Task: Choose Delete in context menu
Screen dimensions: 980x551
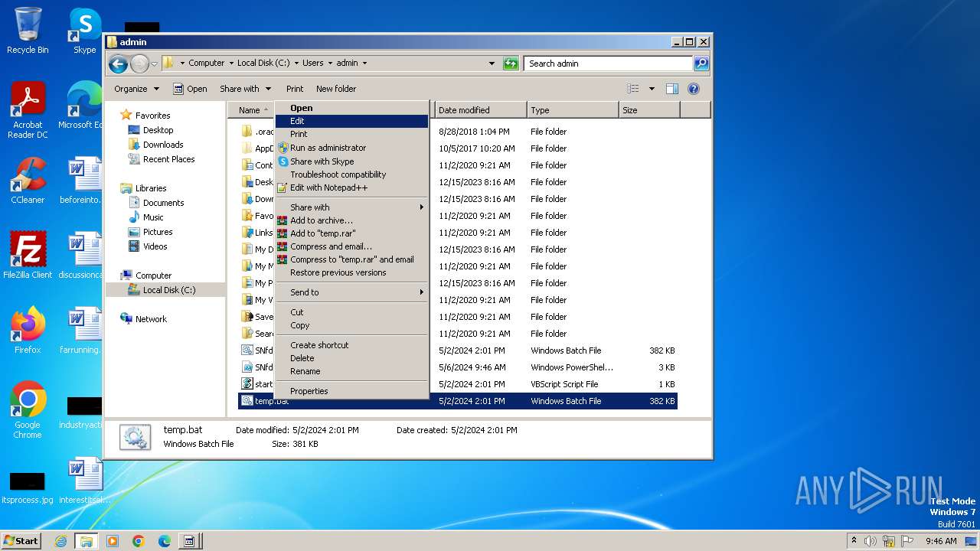Action: (x=352, y=358)
